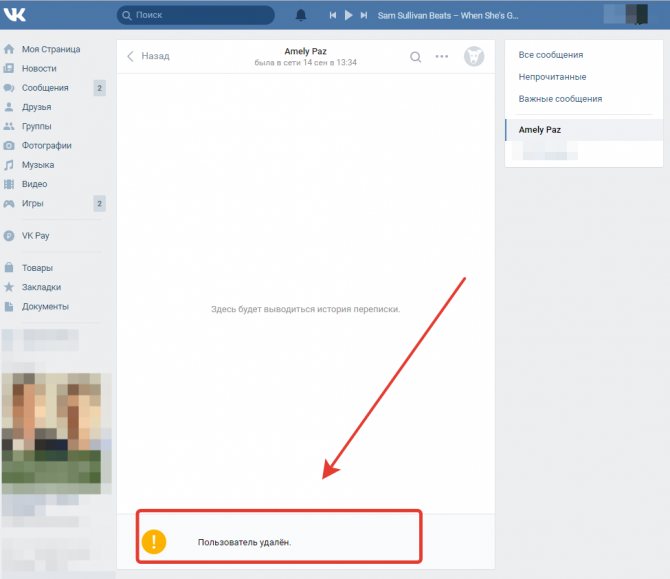Screen dimensions: 670x579
Task: Click the Группы people icon
Action: click(x=9, y=126)
